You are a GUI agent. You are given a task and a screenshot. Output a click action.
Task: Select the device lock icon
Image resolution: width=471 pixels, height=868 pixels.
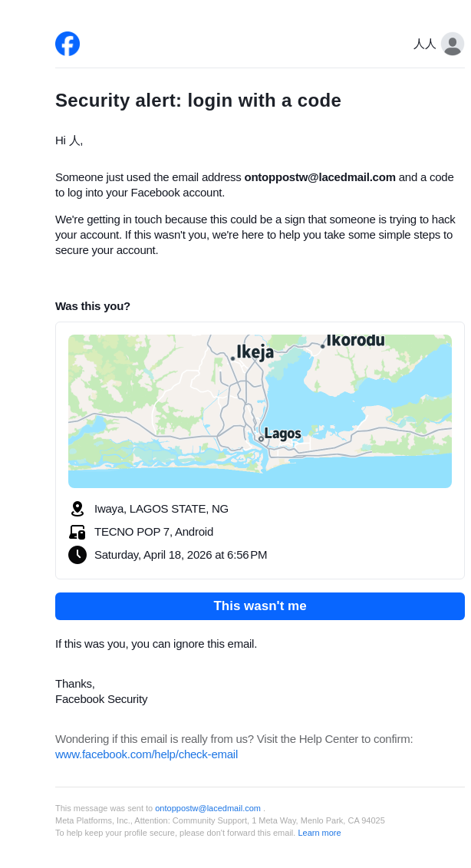click(x=77, y=532)
